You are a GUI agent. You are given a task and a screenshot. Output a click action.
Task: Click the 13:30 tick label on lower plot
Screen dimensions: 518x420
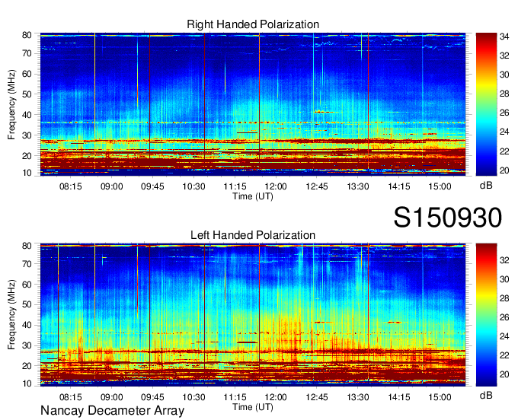(x=358, y=397)
